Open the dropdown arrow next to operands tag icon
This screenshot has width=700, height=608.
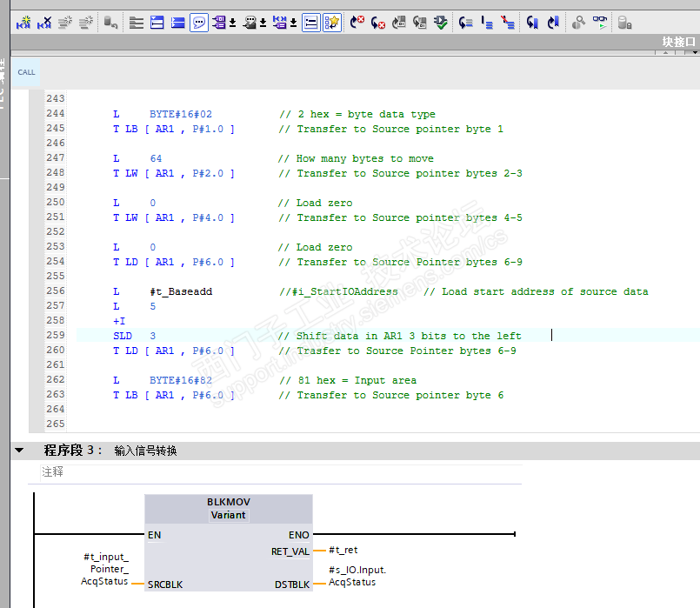point(232,23)
